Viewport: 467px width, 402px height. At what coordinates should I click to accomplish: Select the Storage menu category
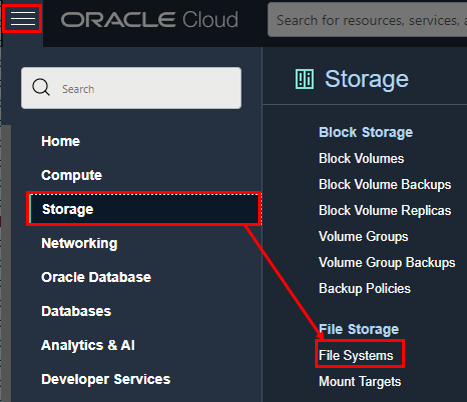[144, 209]
